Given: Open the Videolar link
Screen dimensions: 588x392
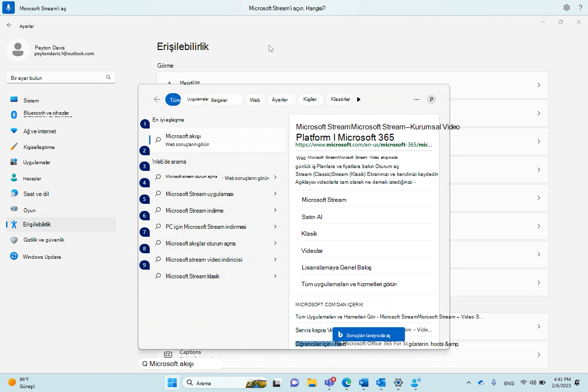Looking at the screenshot, I should coord(312,250).
